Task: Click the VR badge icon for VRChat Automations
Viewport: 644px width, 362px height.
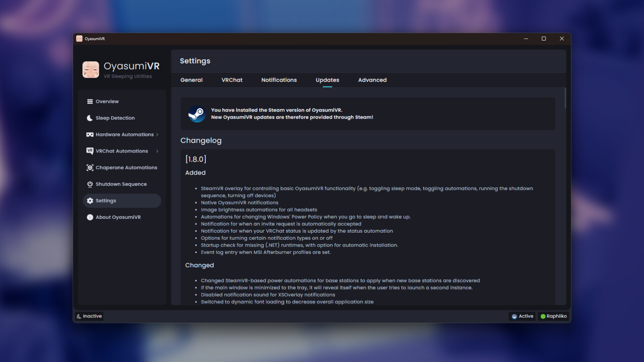Action: point(89,151)
